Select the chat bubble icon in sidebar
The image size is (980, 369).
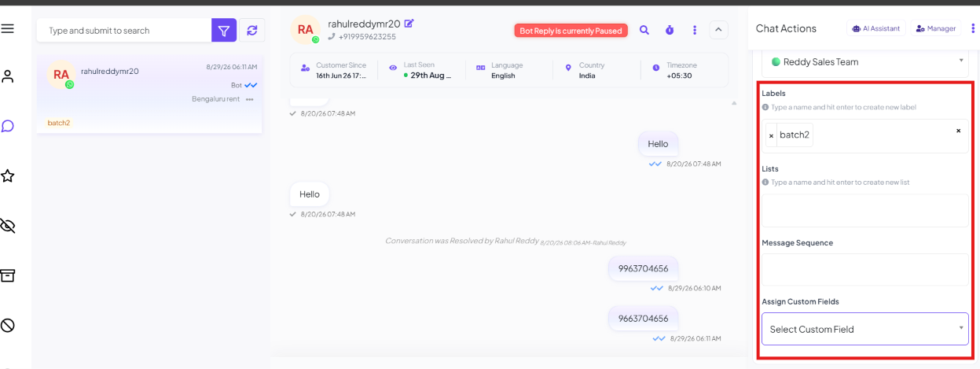8,126
